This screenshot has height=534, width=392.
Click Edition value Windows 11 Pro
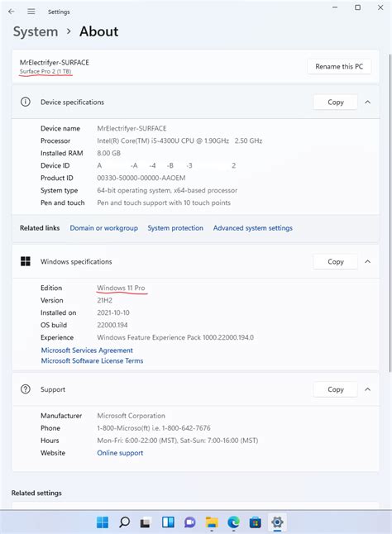(121, 288)
